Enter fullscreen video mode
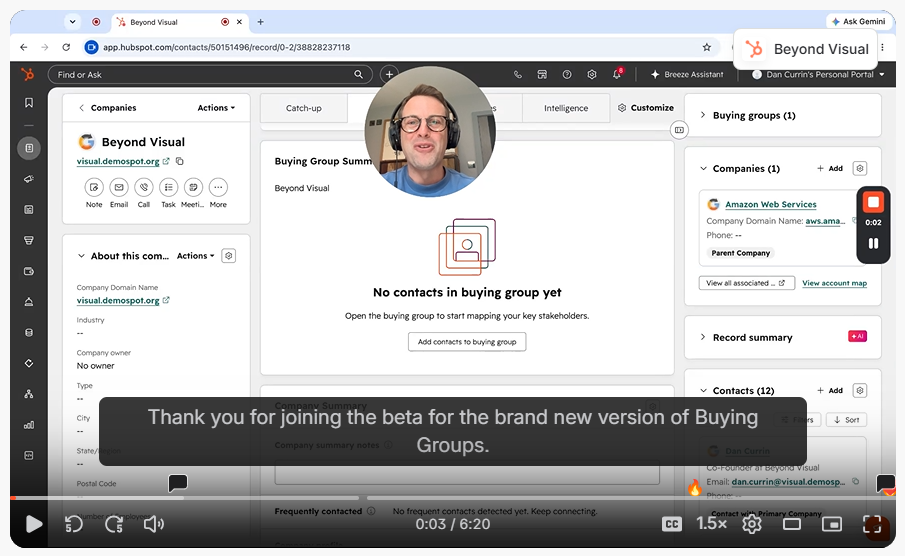This screenshot has width=905, height=556. (x=872, y=524)
